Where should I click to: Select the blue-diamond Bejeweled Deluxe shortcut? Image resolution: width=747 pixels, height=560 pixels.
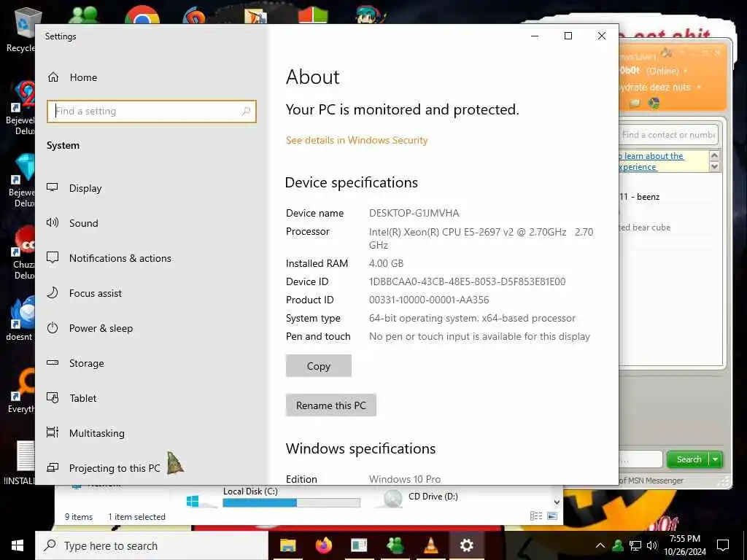tap(21, 181)
